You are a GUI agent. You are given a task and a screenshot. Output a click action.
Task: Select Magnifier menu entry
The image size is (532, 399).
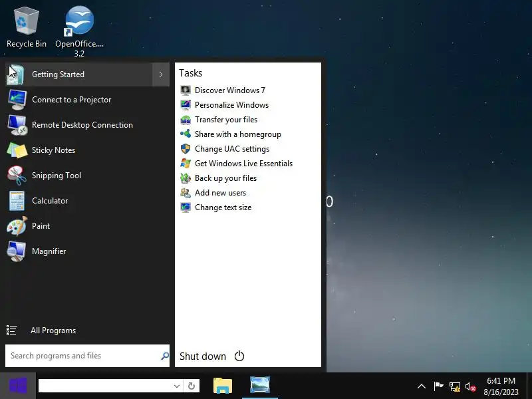(87, 251)
